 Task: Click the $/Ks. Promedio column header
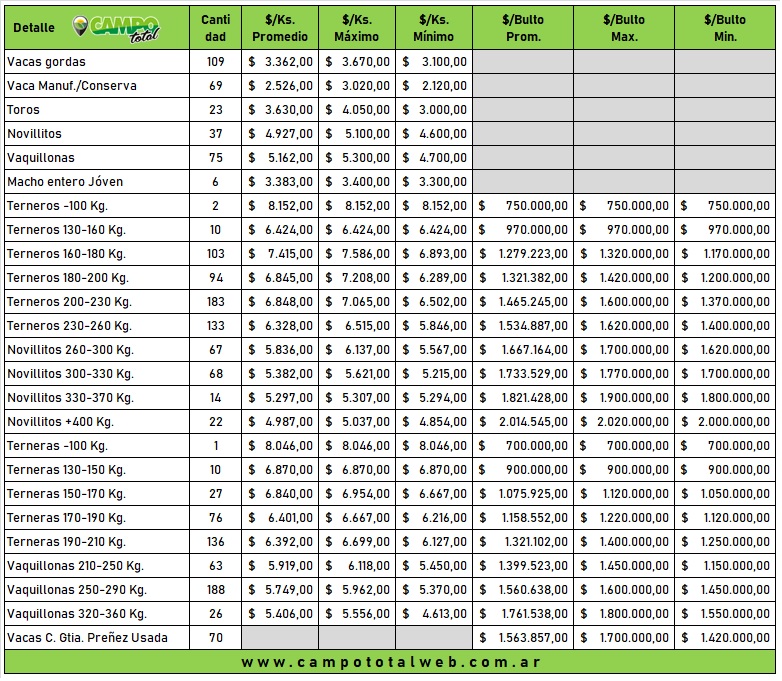point(280,28)
